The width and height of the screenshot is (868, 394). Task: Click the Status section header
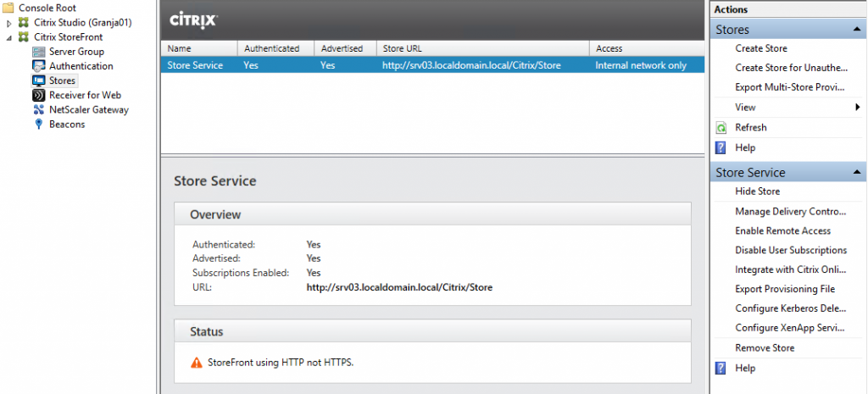click(x=432, y=331)
